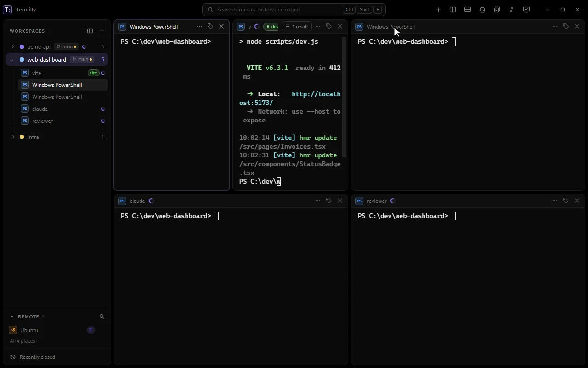
Task: Open the http://localhost:5173/ link in vite output
Action: 290,98
